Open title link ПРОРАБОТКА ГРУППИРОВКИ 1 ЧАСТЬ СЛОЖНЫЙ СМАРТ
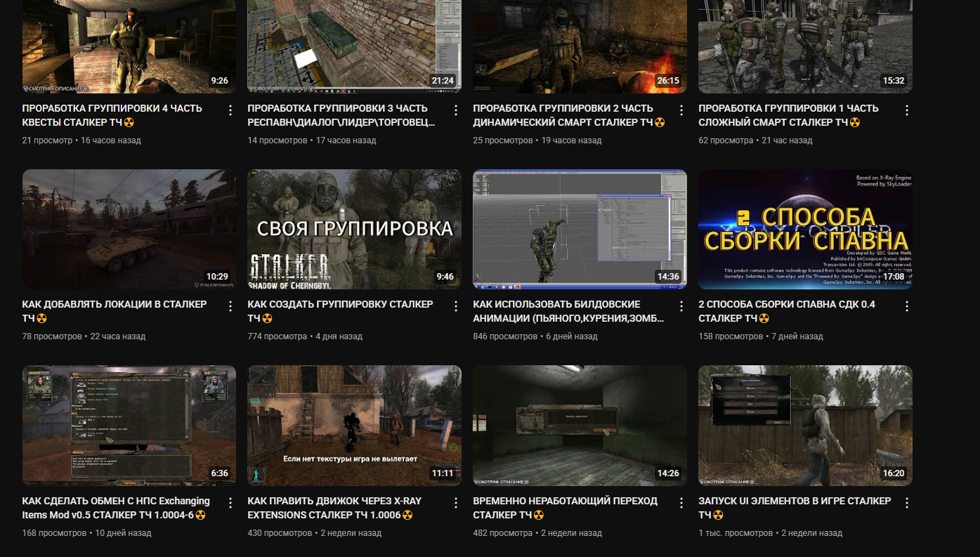Image resolution: width=980 pixels, height=557 pixels. click(x=789, y=115)
